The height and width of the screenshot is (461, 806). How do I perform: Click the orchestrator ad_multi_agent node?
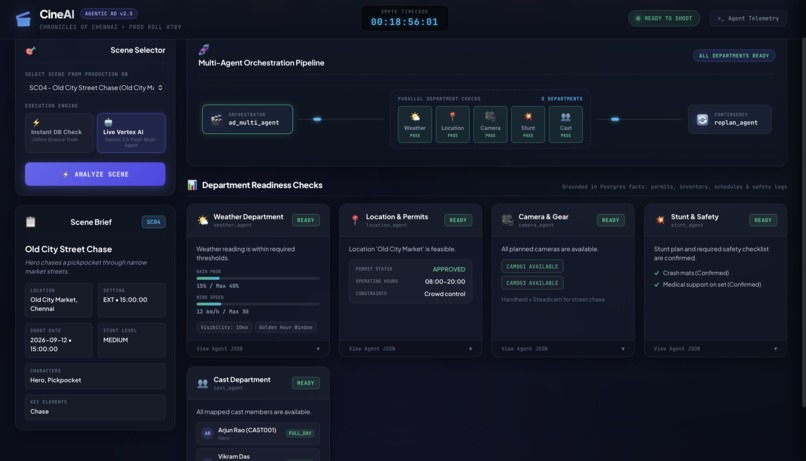247,119
